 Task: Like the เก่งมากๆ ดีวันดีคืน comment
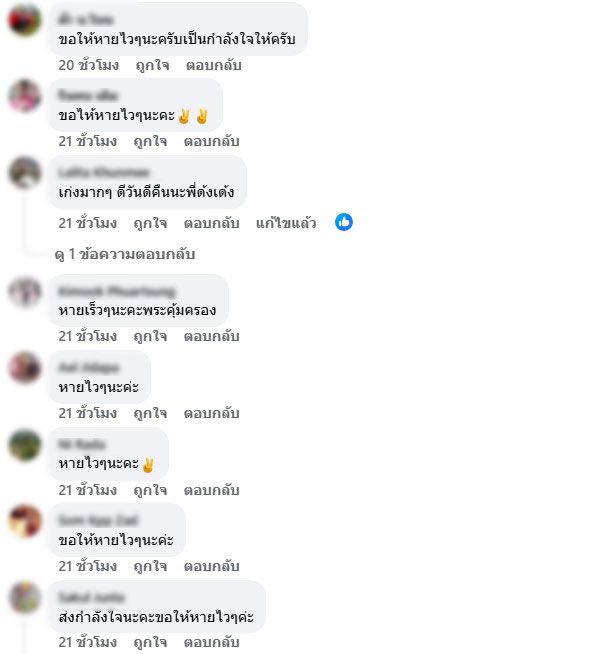[x=150, y=223]
